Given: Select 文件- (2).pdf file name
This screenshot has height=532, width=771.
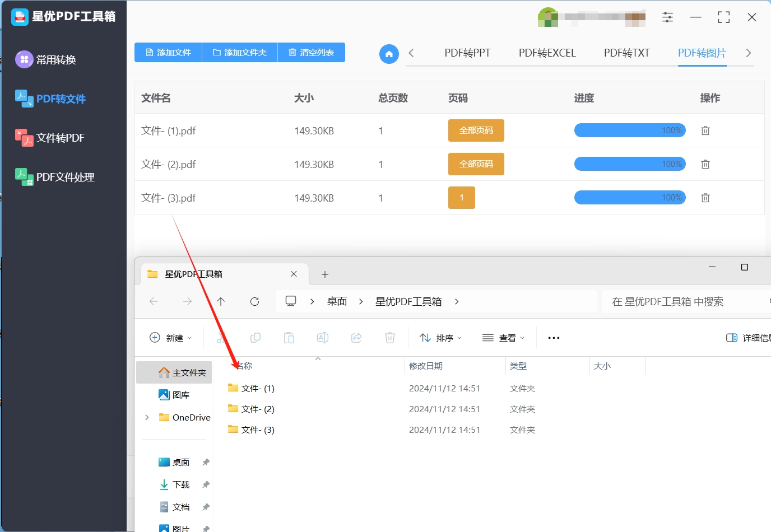Looking at the screenshot, I should click(168, 164).
